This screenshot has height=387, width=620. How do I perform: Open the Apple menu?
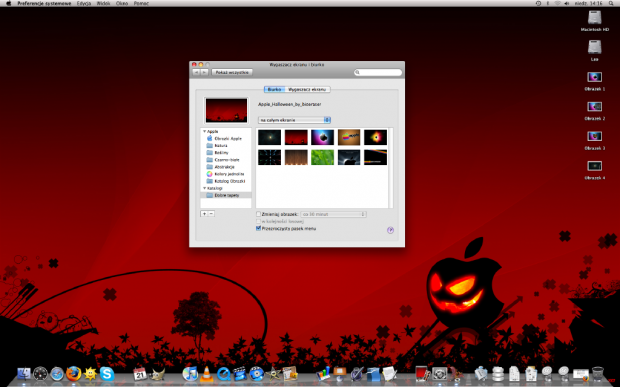pos(8,3)
